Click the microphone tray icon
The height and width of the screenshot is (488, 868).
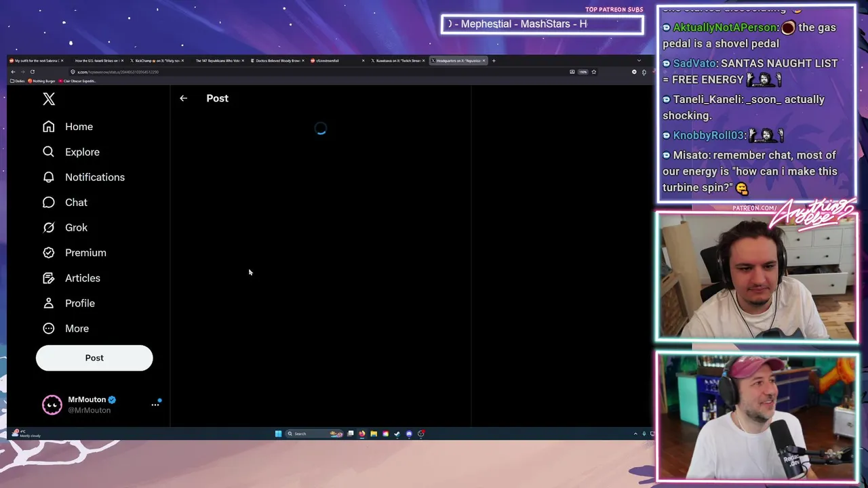tap(644, 434)
